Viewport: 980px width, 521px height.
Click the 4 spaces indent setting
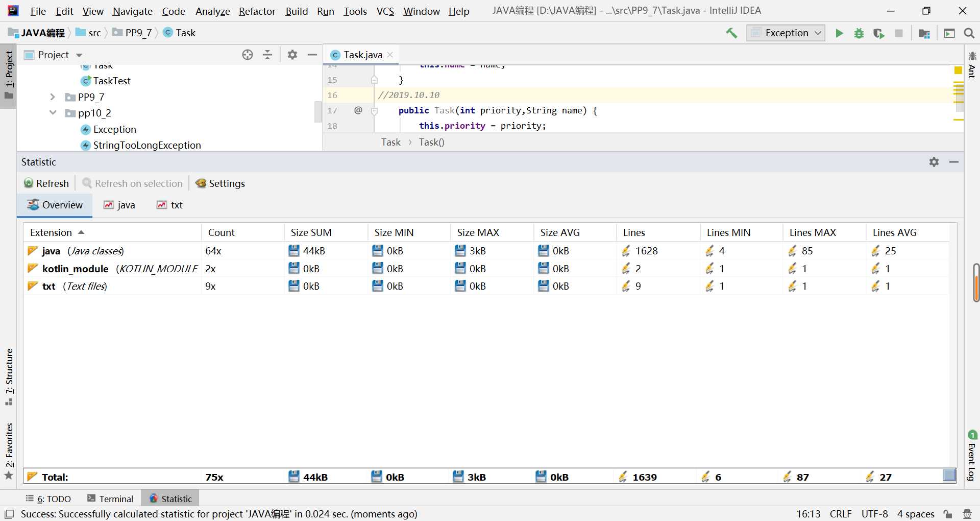(x=916, y=514)
